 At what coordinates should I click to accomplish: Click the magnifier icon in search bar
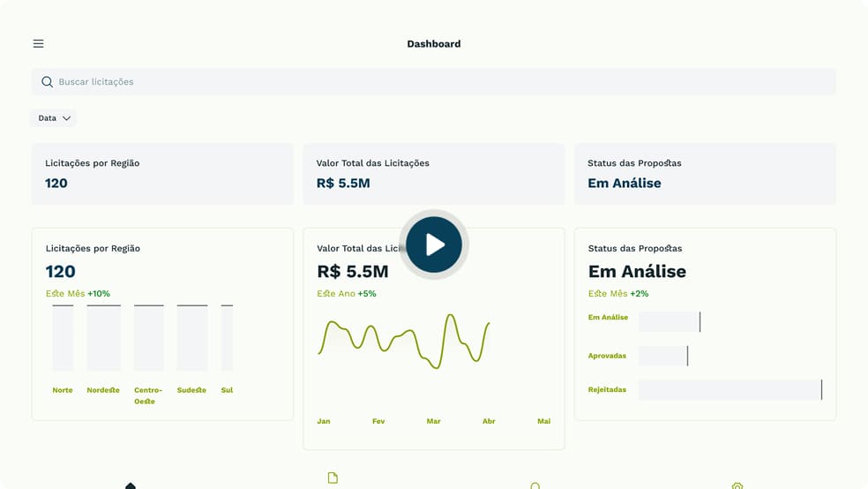coord(48,82)
